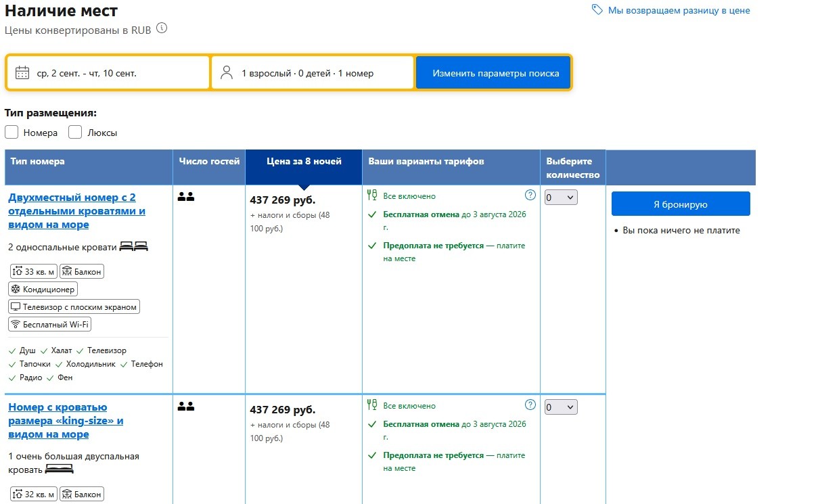The height and width of the screenshot is (504, 820).
Task: Click the Кондиционер badge
Action: click(x=43, y=289)
